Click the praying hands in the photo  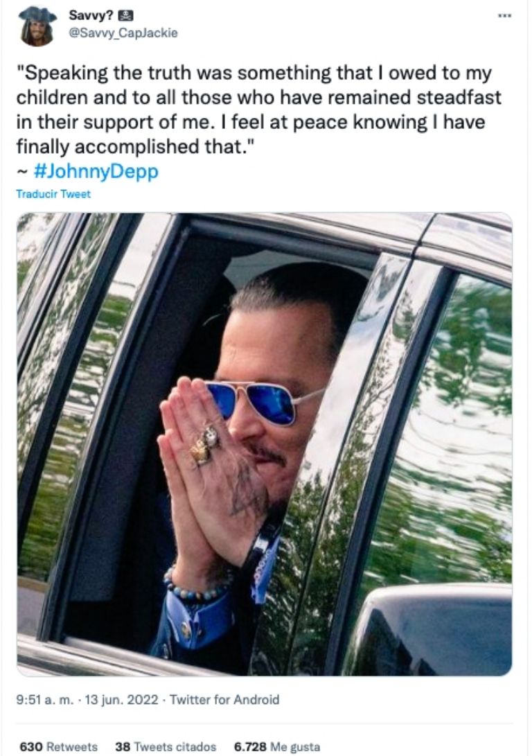pyautogui.click(x=212, y=473)
